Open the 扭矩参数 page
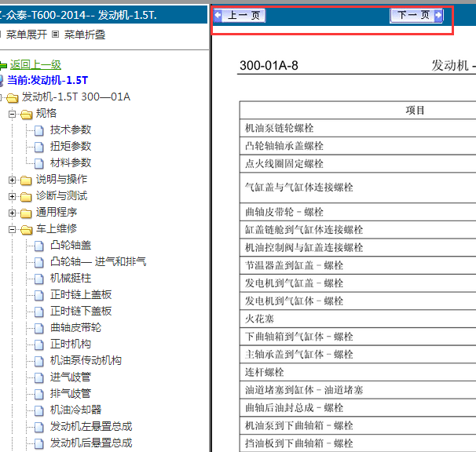Viewport: 476px width, 452px height. (x=71, y=146)
